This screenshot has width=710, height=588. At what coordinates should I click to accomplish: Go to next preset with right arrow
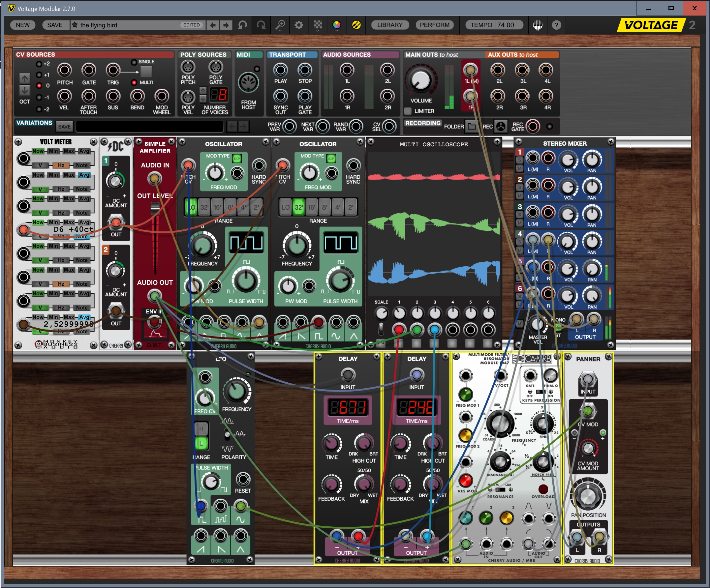[226, 25]
